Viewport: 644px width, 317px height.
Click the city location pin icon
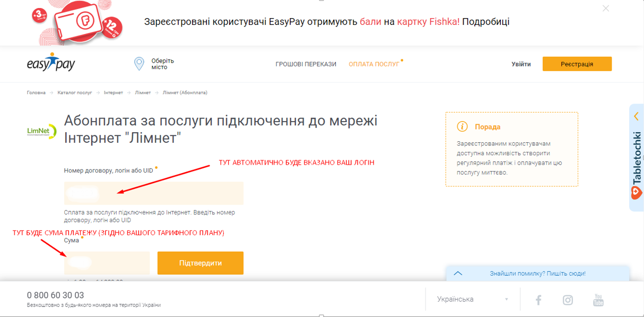pos(139,64)
